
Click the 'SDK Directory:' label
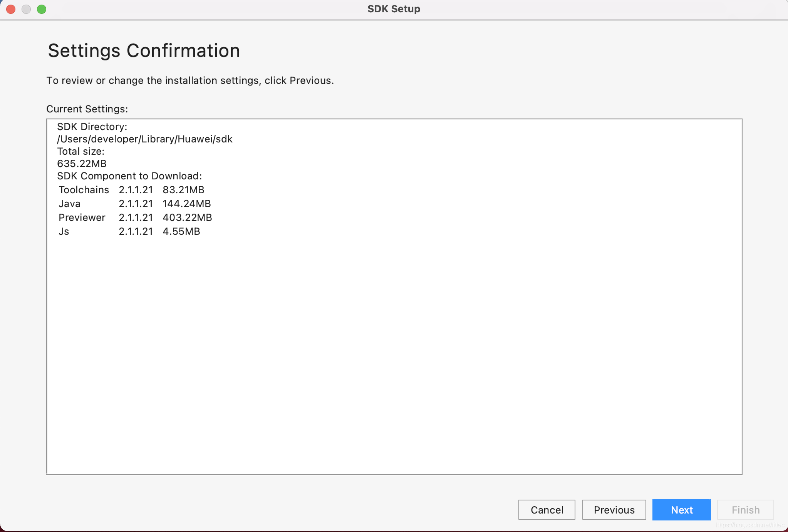[92, 127]
